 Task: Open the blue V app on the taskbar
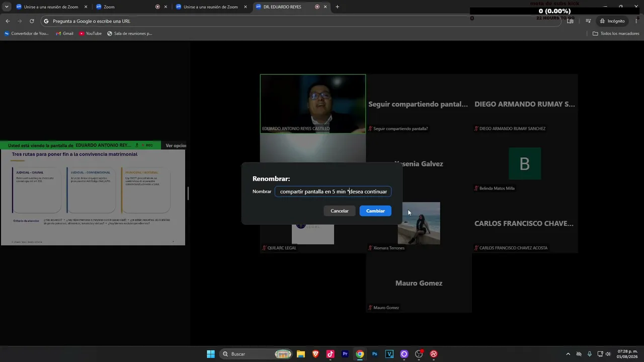coord(389,354)
